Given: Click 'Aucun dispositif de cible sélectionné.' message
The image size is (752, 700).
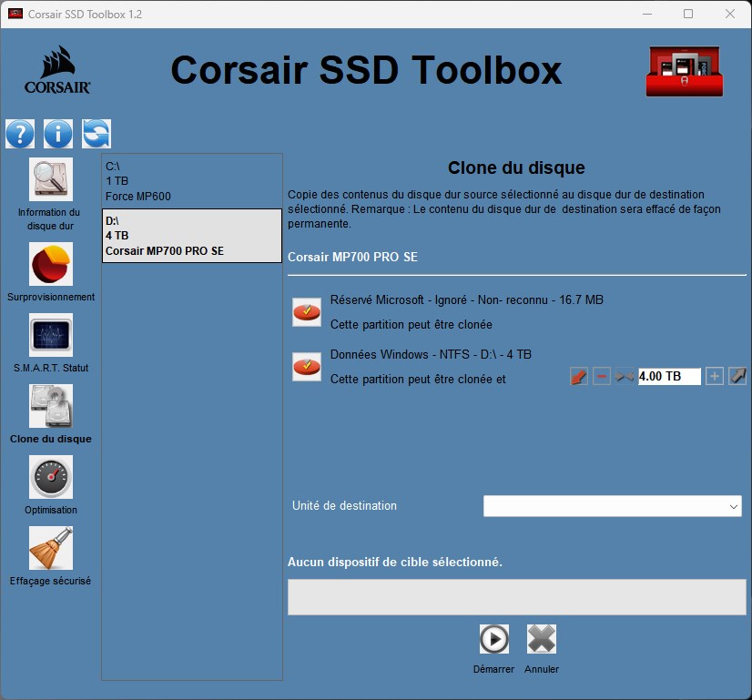Looking at the screenshot, I should coord(395,562).
